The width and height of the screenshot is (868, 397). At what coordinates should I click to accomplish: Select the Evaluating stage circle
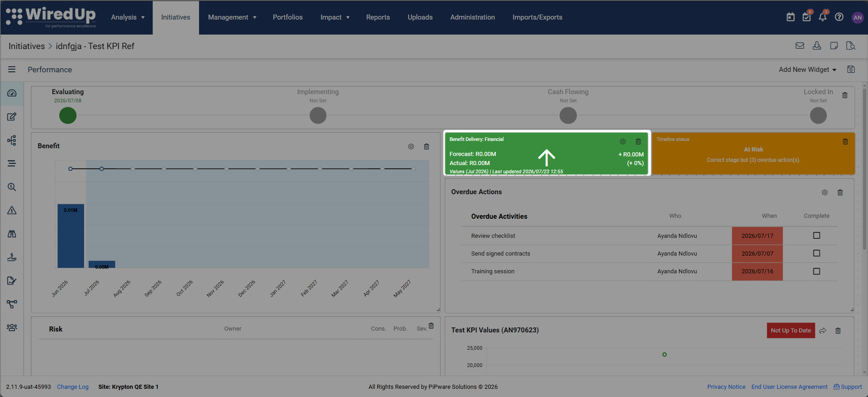(68, 116)
